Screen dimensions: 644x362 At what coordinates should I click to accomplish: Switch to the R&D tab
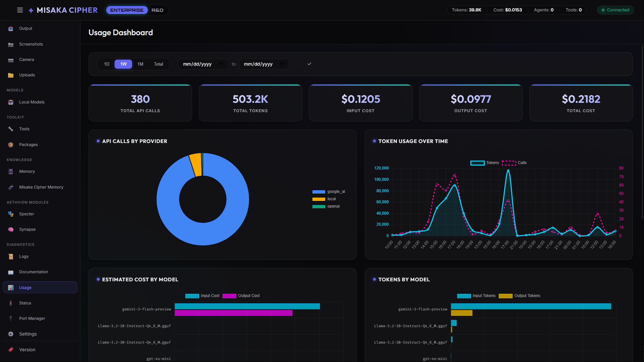click(157, 10)
